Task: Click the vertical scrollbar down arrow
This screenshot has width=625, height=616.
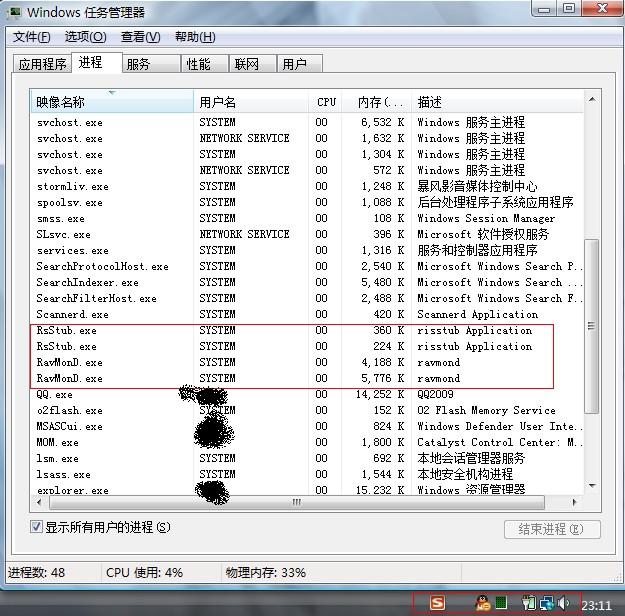Action: (592, 486)
